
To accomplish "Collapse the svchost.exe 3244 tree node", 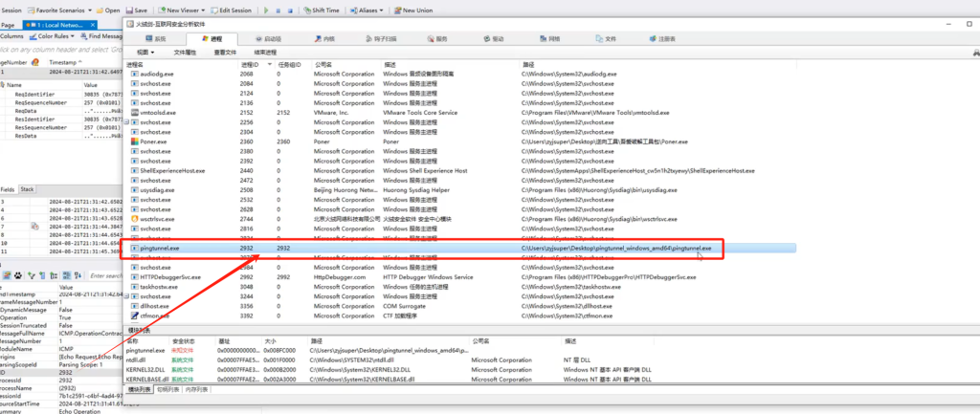I will click(x=127, y=296).
